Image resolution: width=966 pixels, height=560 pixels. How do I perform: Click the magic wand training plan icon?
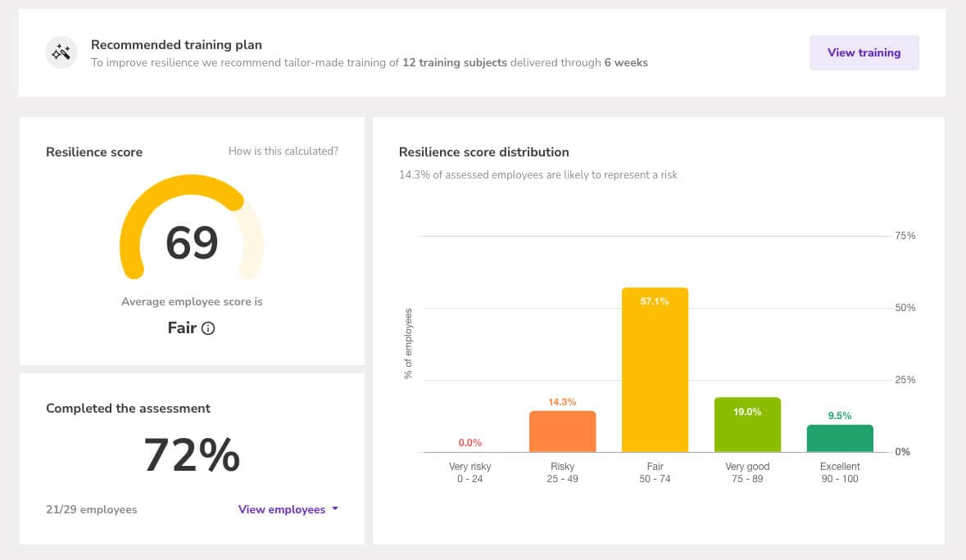coord(61,53)
